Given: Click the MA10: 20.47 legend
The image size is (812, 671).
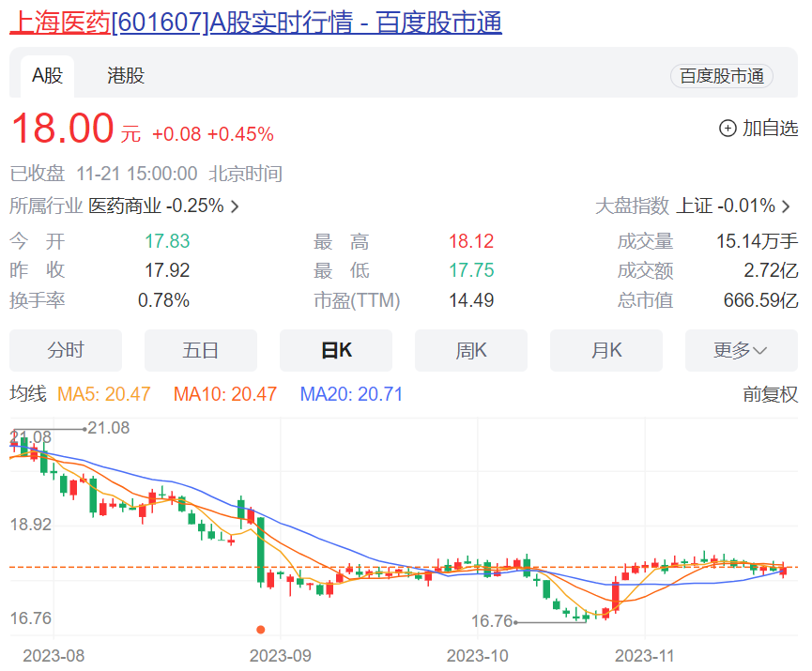Looking at the screenshot, I should pyautogui.click(x=225, y=394).
